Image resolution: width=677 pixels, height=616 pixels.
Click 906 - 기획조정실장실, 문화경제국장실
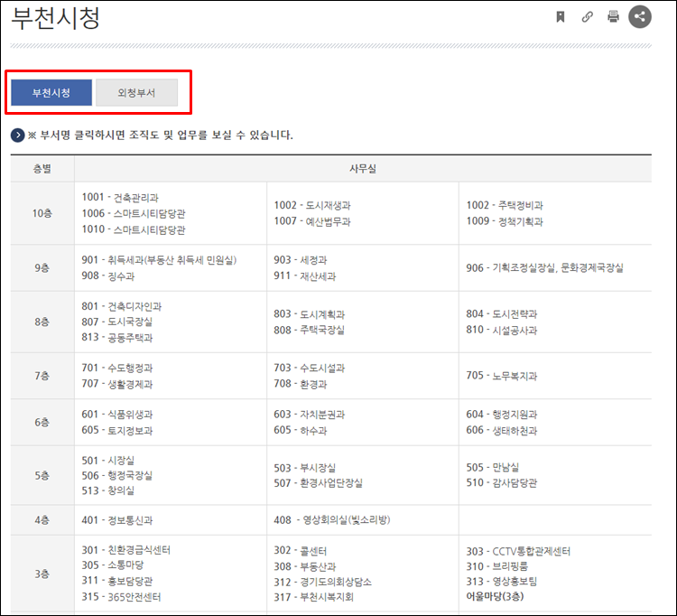coord(544,268)
